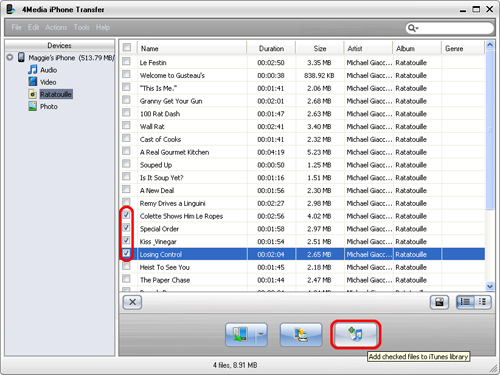Collapse the Maggie's iPhone tree node
This screenshot has height=375, width=500.
(x=10, y=57)
